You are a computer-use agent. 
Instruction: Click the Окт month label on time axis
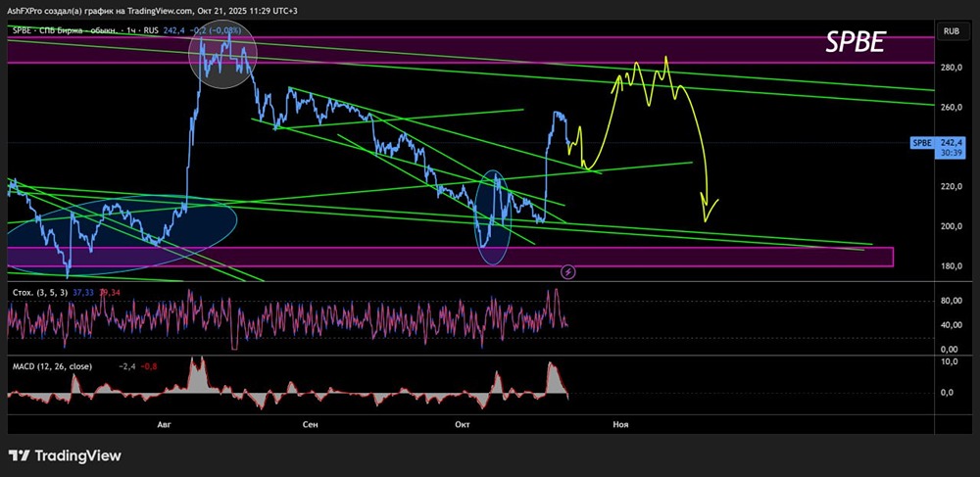coord(463,424)
